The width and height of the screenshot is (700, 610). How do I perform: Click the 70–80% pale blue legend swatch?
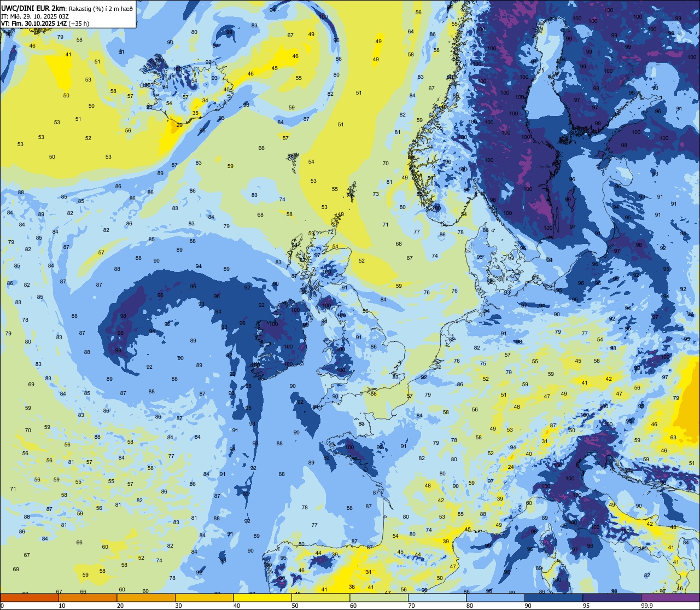pos(437,598)
